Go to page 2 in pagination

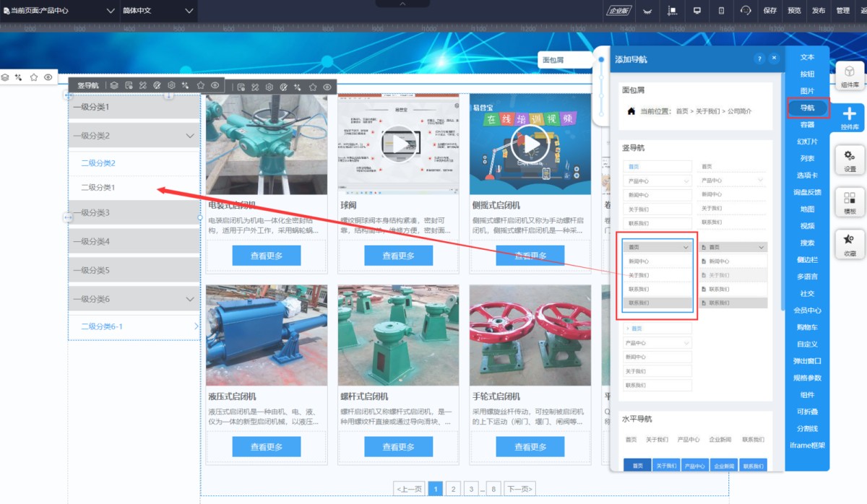pos(453,489)
